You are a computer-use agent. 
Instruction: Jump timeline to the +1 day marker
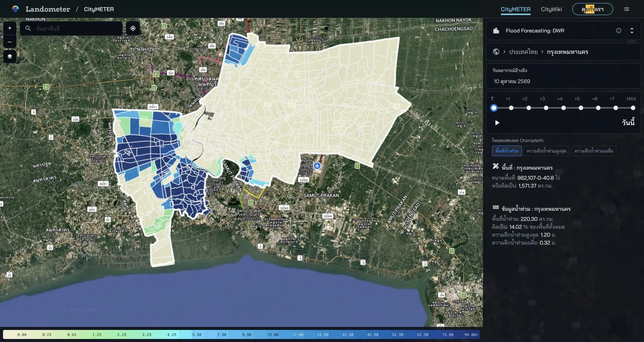coord(511,108)
